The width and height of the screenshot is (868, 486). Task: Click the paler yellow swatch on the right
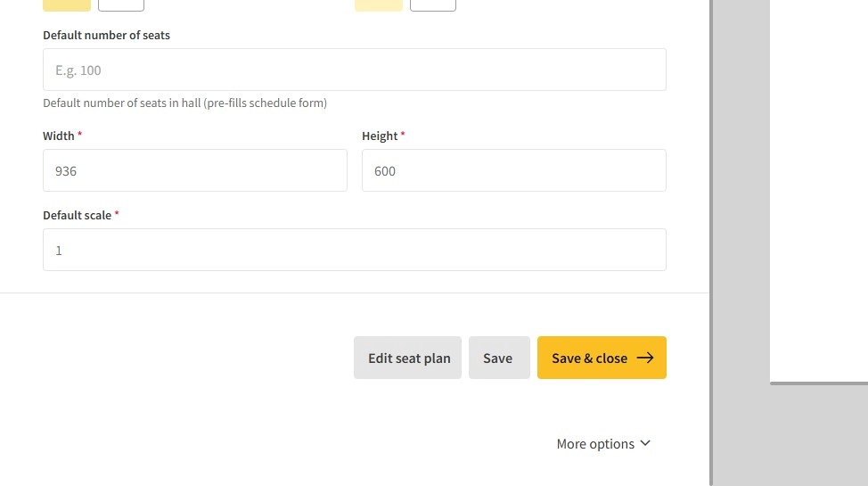coord(379,5)
